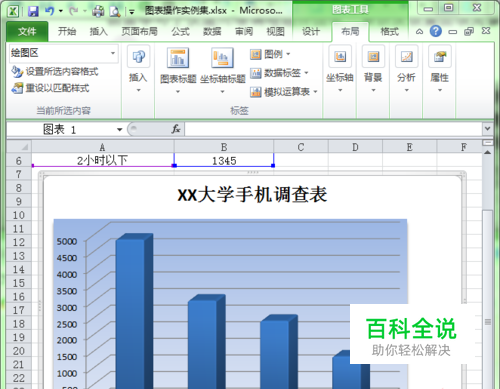Image resolution: width=500 pixels, height=389 pixels.
Task: Click the quick print icon
Action: [x=98, y=11]
